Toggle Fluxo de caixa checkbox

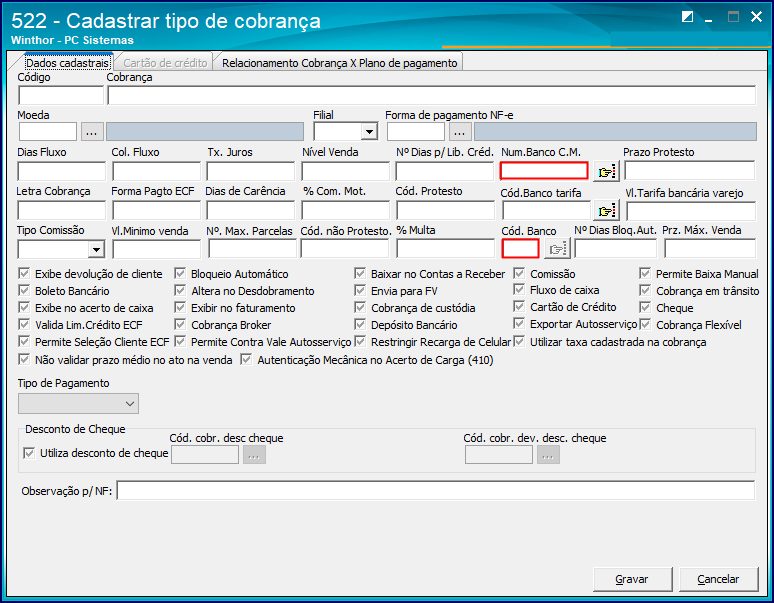519,290
